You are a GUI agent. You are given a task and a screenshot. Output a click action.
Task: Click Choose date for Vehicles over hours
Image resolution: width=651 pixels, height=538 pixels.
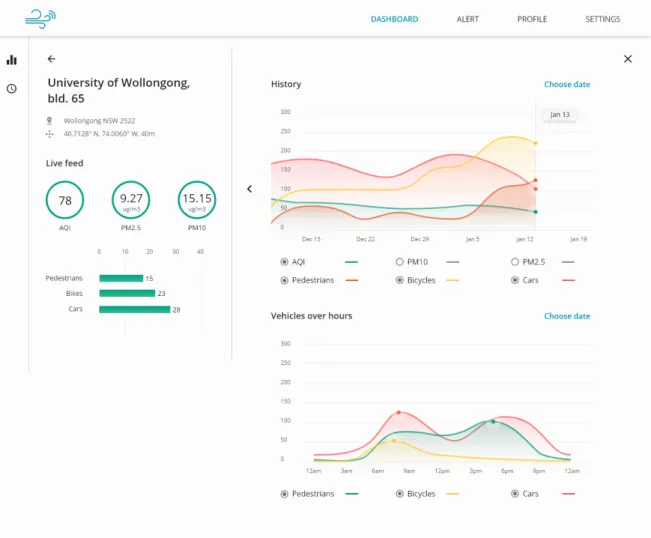(567, 316)
